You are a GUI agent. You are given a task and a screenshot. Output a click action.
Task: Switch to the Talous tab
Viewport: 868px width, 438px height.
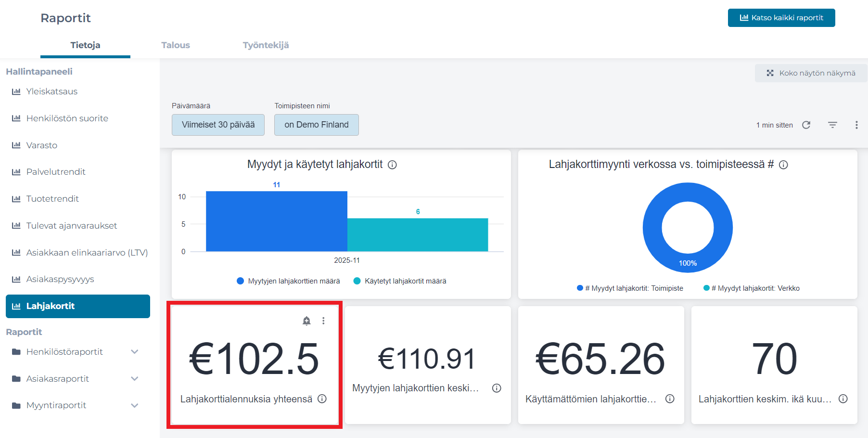tap(176, 45)
